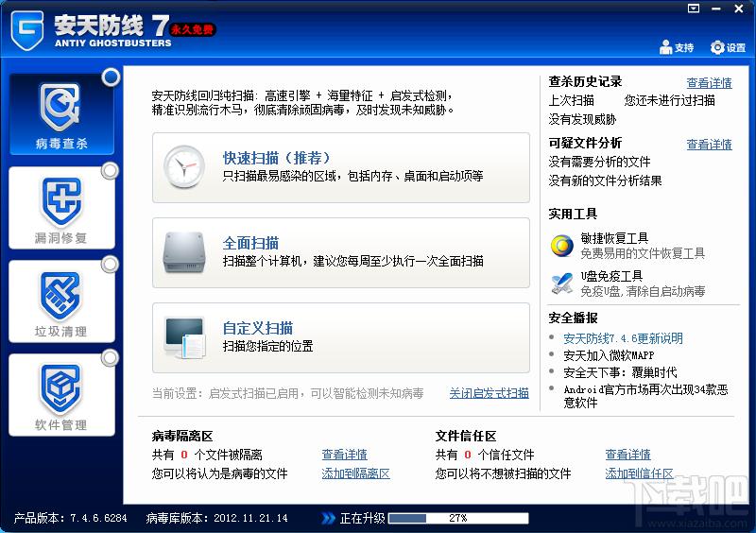
Task: Open the 垃圾清理 junk cleanup tab
Action: click(x=61, y=301)
